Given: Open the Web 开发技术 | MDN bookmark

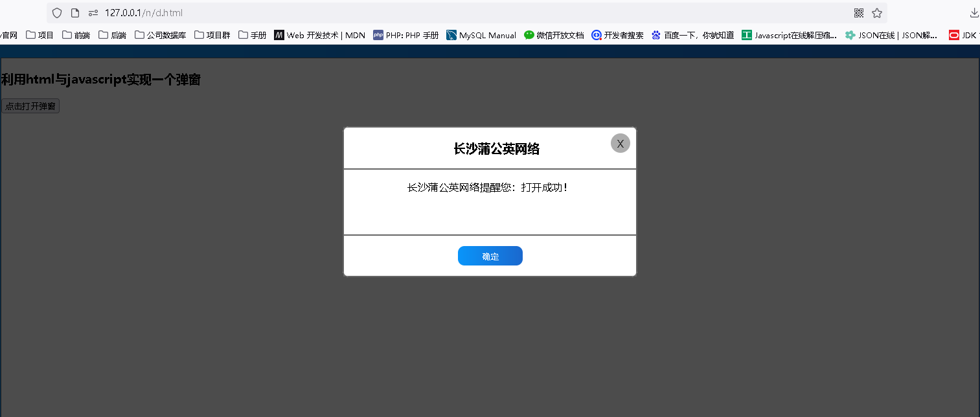Looking at the screenshot, I should coord(320,35).
